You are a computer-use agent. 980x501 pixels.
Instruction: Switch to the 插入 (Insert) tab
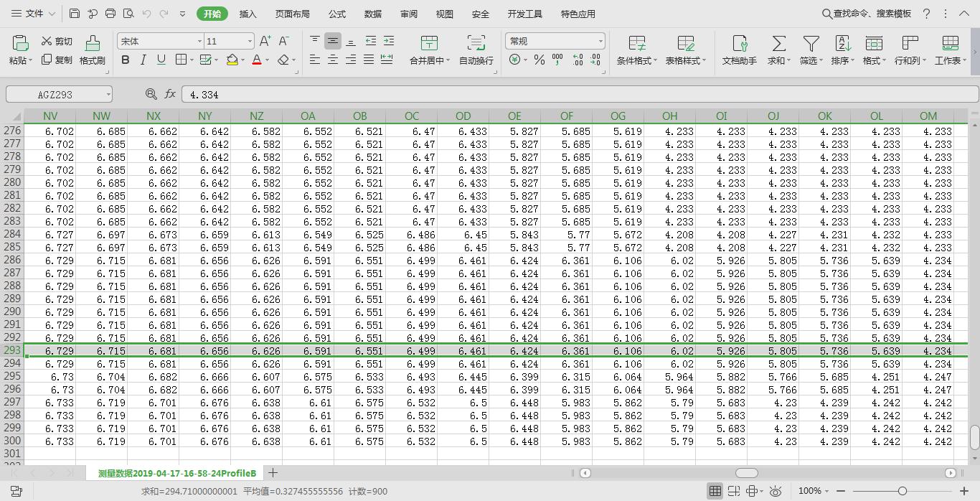coord(248,14)
